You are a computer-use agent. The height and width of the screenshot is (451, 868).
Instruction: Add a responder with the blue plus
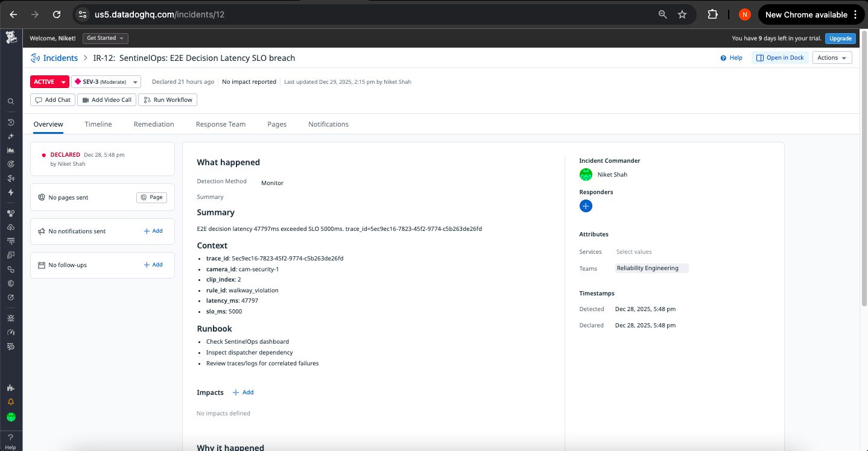586,206
